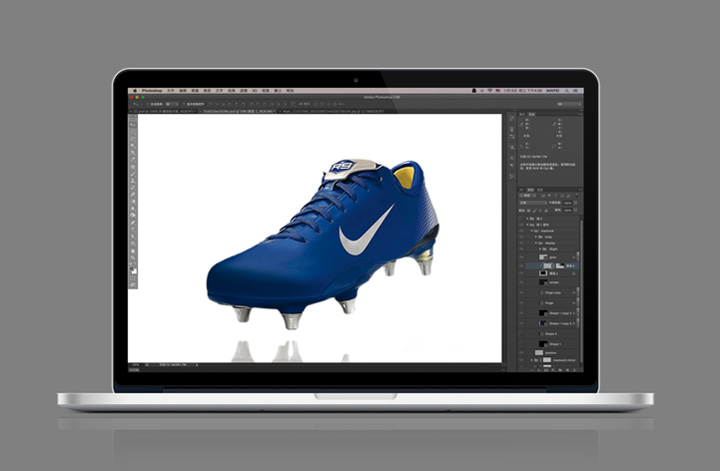Select the Lasso tool
The height and width of the screenshot is (471, 720).
pos(133,138)
